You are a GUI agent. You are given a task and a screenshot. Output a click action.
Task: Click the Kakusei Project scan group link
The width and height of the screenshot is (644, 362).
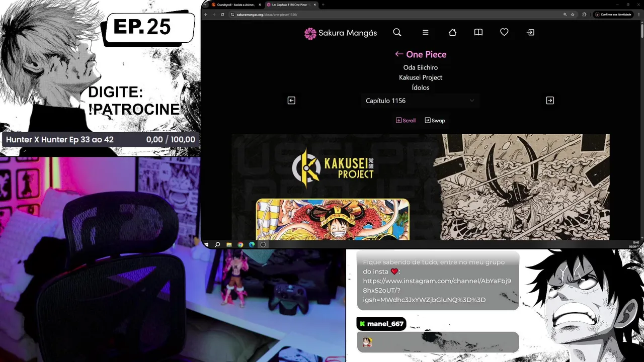pos(421,77)
